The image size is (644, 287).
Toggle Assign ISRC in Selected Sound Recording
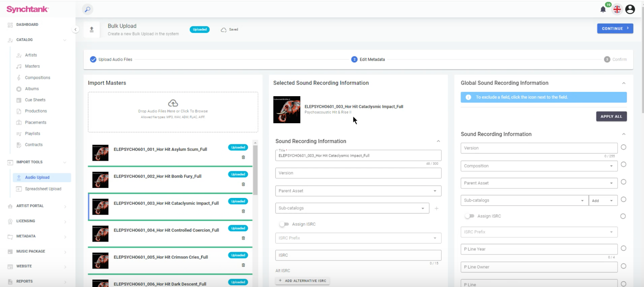pos(284,224)
